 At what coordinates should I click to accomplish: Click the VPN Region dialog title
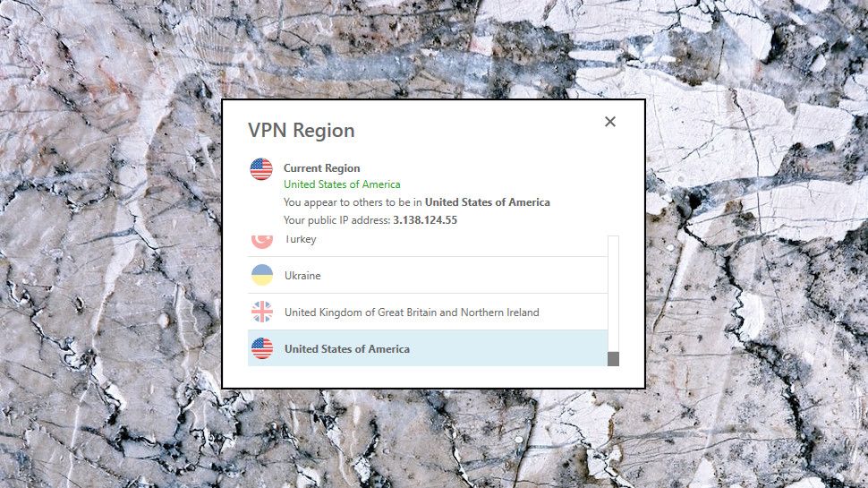pos(302,131)
